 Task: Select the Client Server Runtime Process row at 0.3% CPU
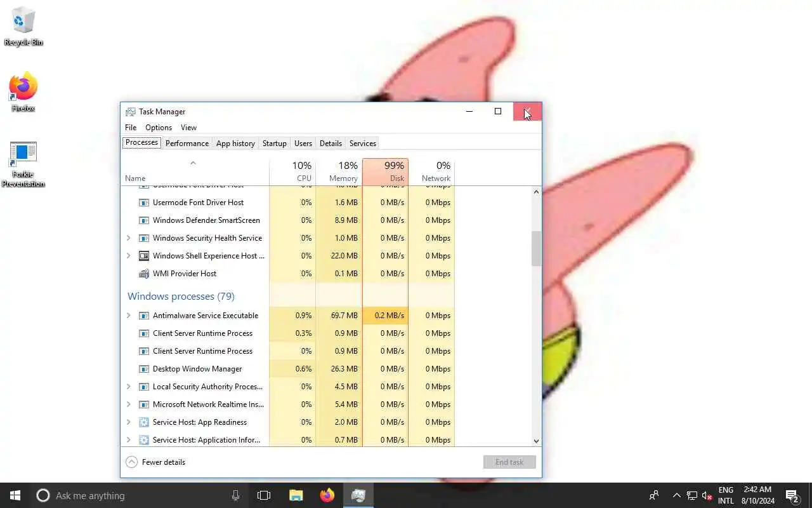click(x=288, y=333)
